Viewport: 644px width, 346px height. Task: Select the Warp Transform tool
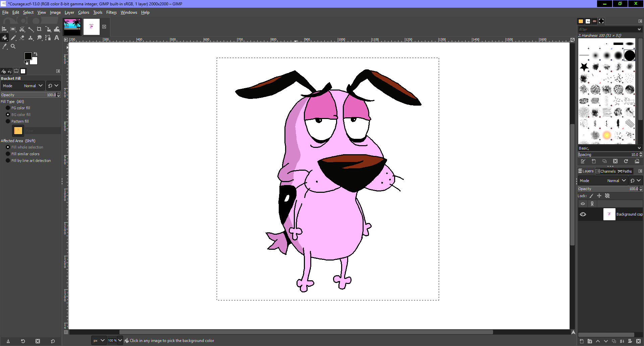click(x=57, y=29)
